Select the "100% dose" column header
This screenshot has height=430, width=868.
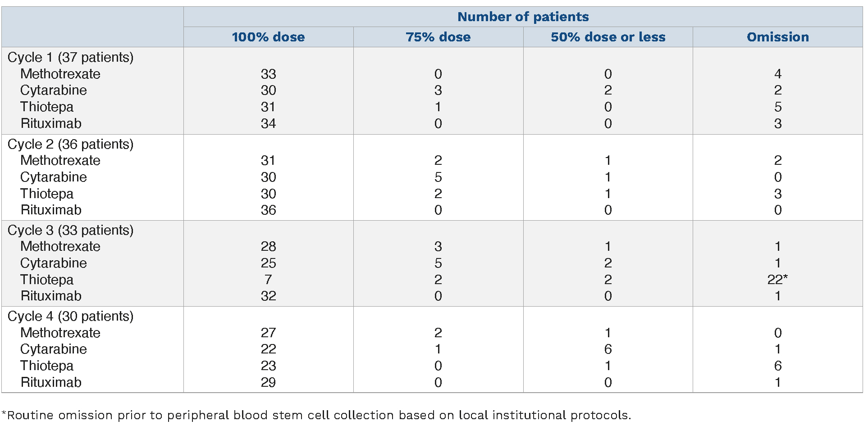pyautogui.click(x=268, y=37)
